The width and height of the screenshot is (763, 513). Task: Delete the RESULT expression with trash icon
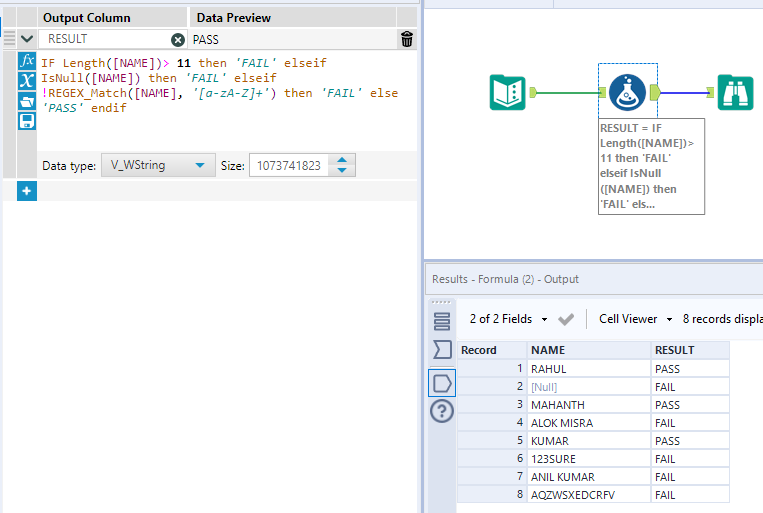(x=407, y=39)
